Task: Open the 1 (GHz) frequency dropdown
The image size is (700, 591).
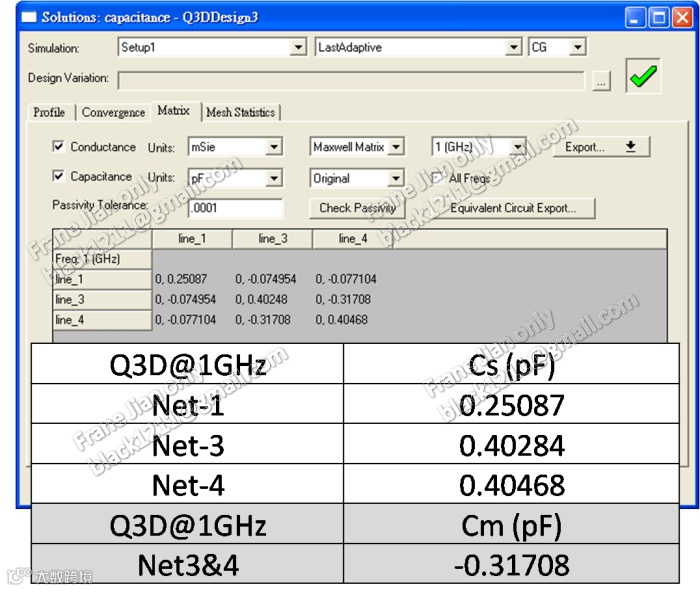Action: [x=518, y=146]
